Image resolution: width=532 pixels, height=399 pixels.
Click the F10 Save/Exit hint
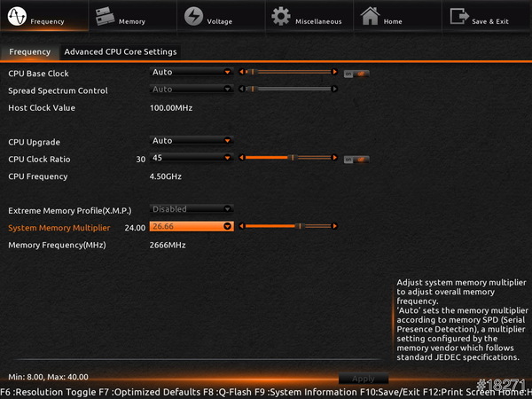click(x=390, y=392)
